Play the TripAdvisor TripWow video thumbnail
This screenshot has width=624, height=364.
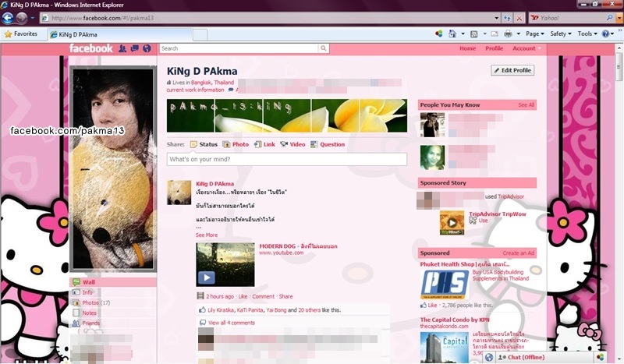click(x=452, y=223)
